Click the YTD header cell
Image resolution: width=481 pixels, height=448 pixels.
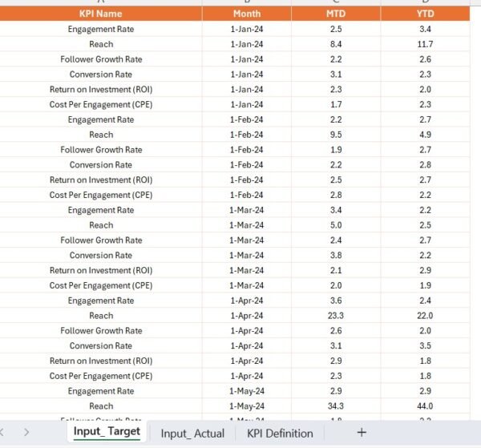coord(425,14)
